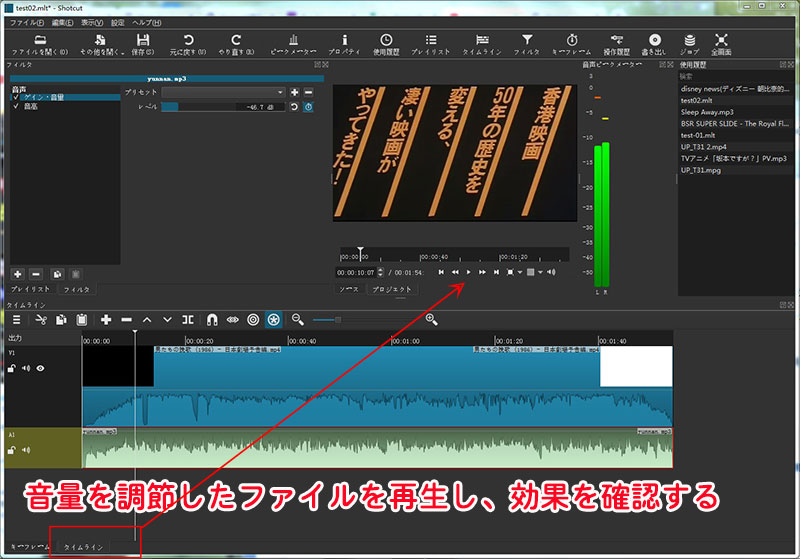Adjust the レベル gain slider
The width and height of the screenshot is (800, 559).
(x=223, y=107)
